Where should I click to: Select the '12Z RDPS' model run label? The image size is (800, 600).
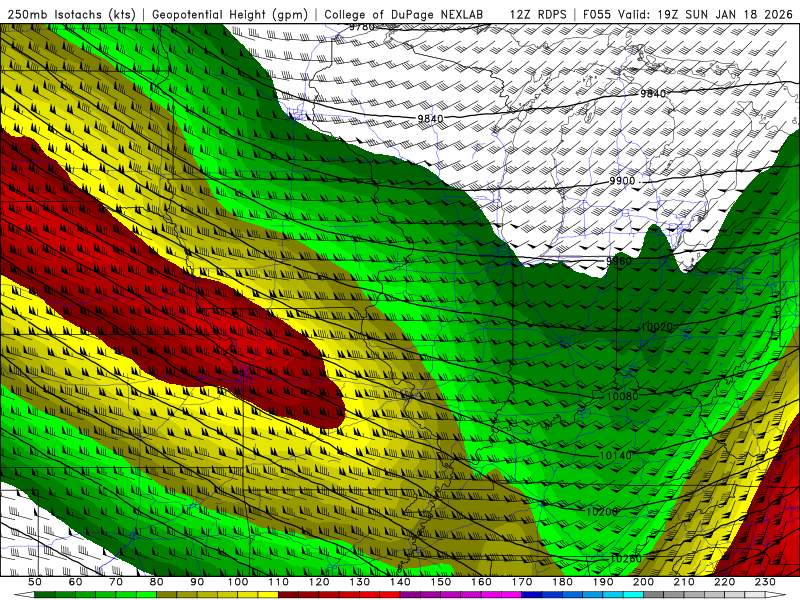pos(538,14)
